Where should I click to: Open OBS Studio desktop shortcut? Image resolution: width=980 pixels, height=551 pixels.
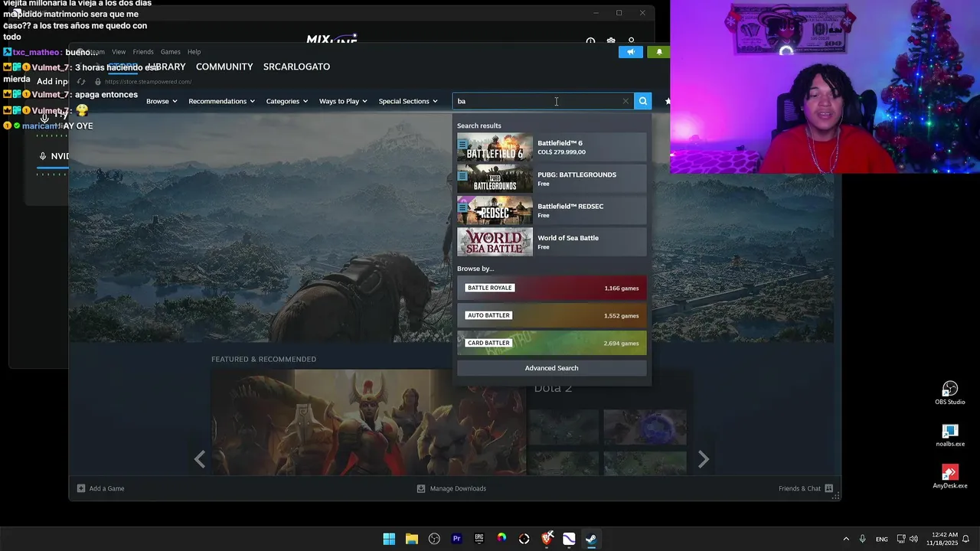tap(950, 393)
